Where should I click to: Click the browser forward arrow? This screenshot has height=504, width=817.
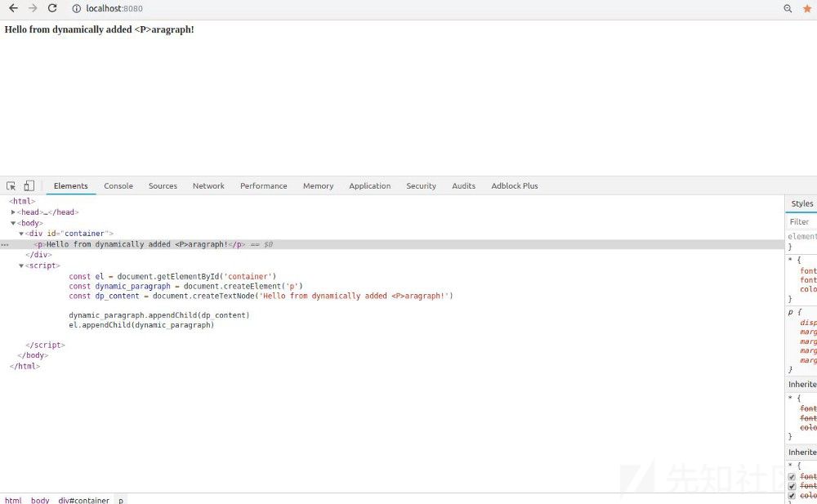tap(33, 8)
